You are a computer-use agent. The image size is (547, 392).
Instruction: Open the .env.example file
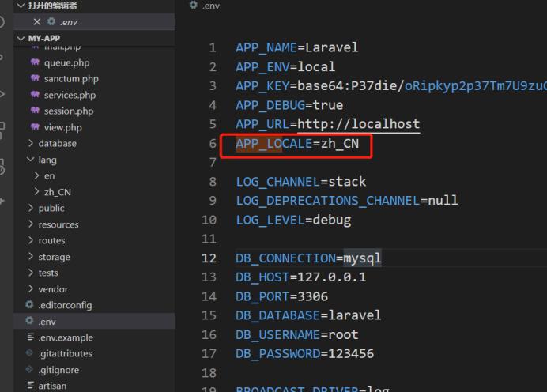tap(66, 337)
